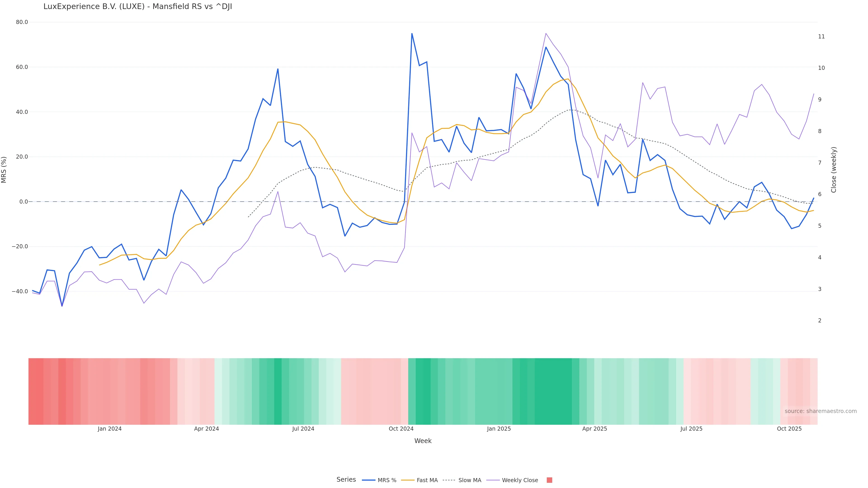Image resolution: width=868 pixels, height=488 pixels.
Task: Click the Jul 2024 x-axis label
Action: (x=303, y=429)
